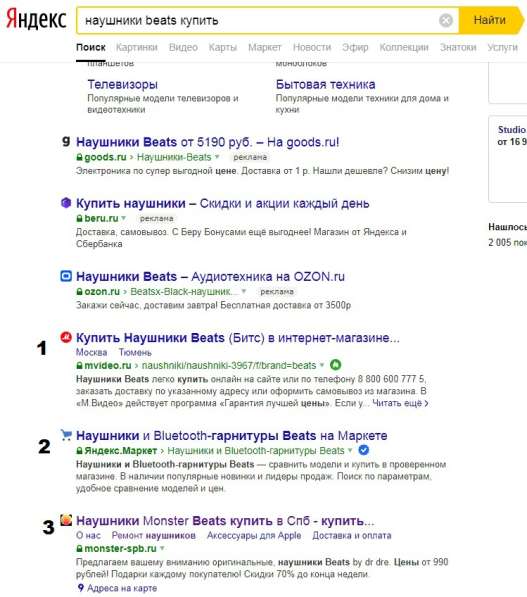Click the Доставка и оплата sitelink
This screenshot has height=597, width=527.
tap(352, 535)
